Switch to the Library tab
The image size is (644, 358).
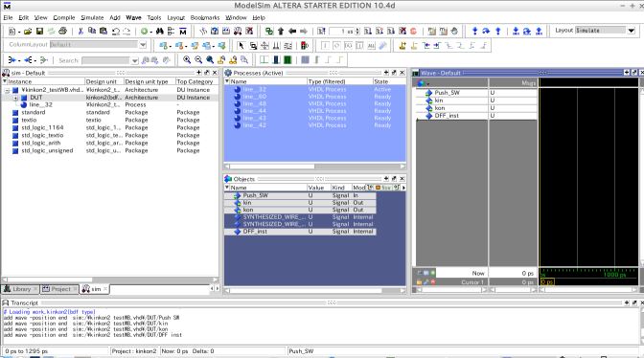[x=21, y=289]
